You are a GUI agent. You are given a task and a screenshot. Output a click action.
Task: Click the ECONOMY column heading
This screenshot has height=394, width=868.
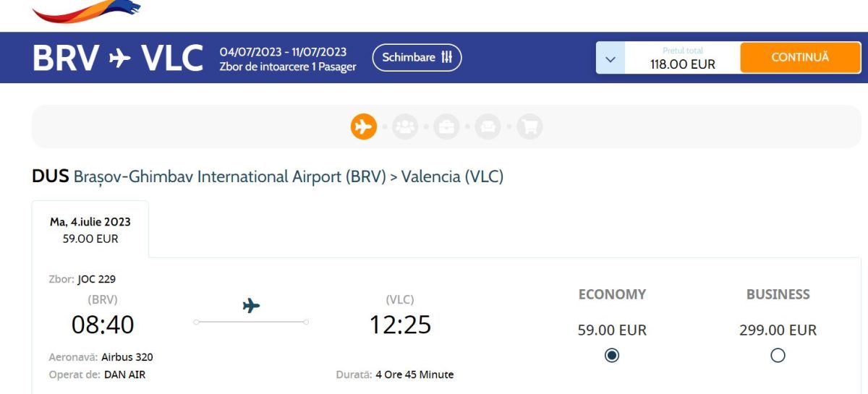click(x=612, y=294)
